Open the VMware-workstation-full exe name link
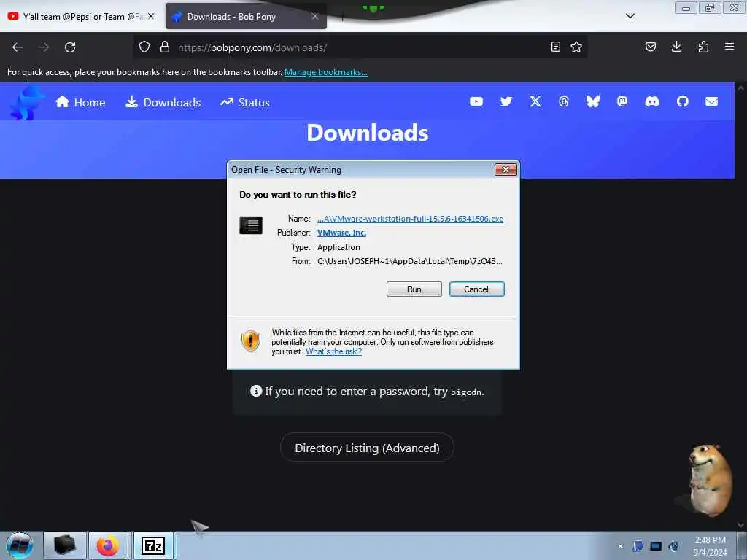 [x=410, y=219]
